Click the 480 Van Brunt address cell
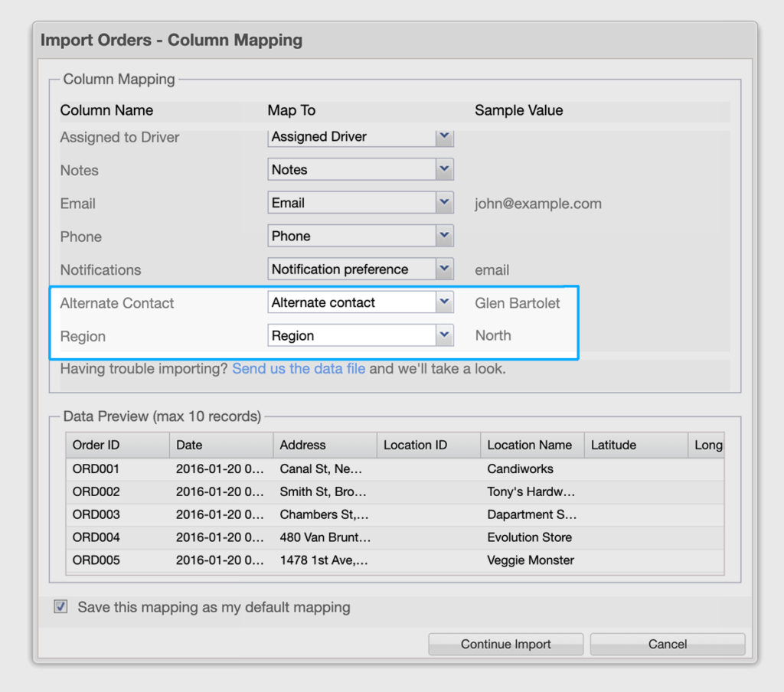The height and width of the screenshot is (692, 784). (x=325, y=537)
